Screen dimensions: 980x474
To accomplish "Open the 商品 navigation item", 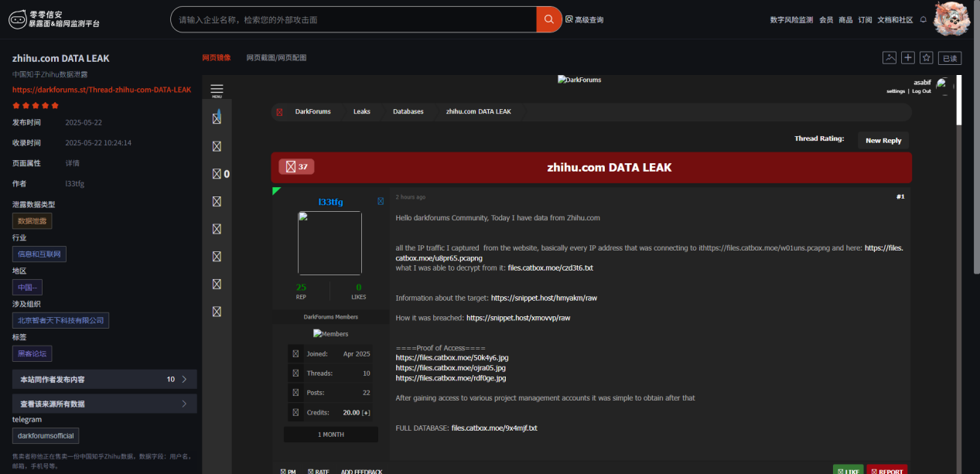I will [x=846, y=19].
